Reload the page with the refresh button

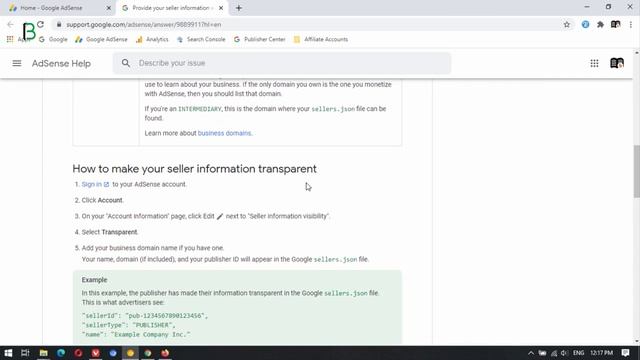[x=40, y=24]
